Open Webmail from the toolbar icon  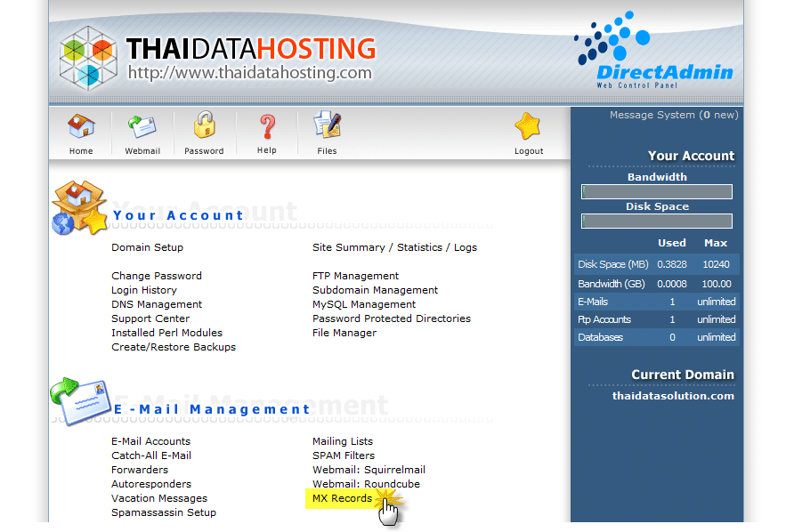click(x=142, y=127)
